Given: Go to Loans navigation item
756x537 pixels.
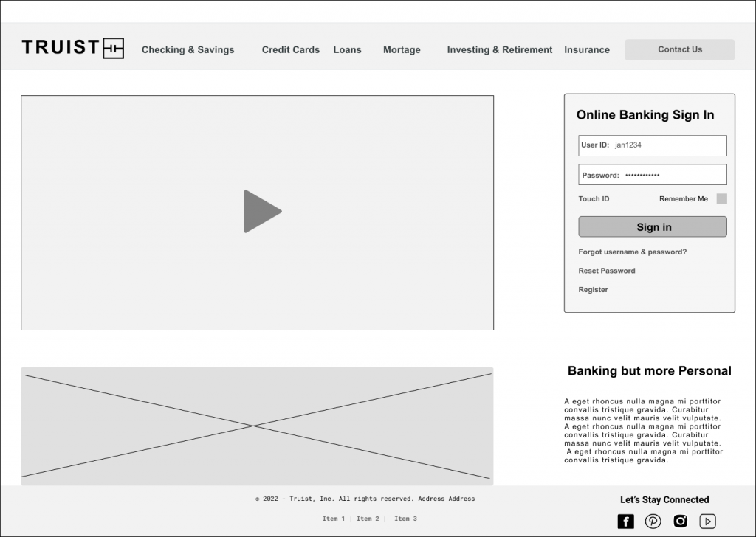Looking at the screenshot, I should point(347,50).
